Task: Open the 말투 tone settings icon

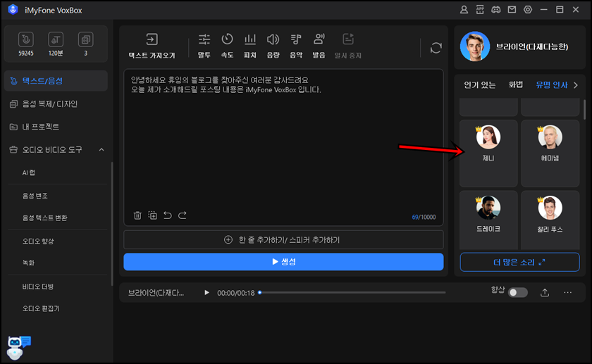Action: tap(204, 39)
